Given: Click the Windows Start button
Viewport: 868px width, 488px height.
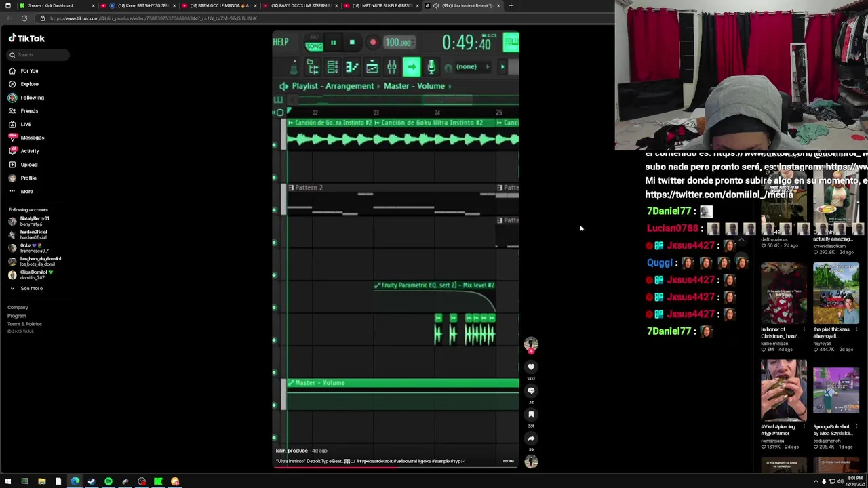Looking at the screenshot, I should click(7, 481).
